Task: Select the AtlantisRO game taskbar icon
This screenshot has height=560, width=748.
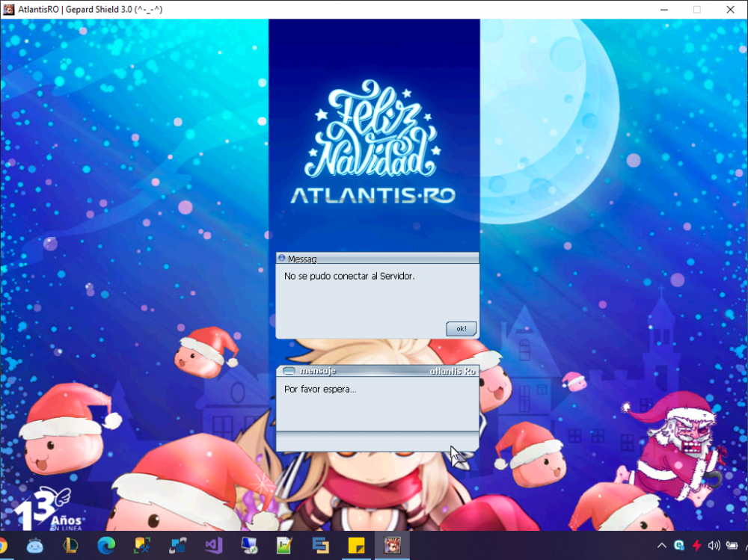Action: coord(392,546)
